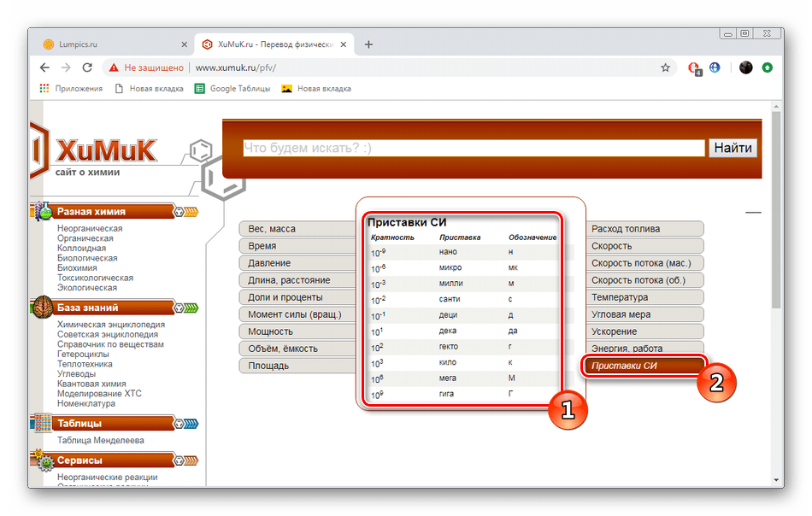Select the Мощность converter

[297, 331]
